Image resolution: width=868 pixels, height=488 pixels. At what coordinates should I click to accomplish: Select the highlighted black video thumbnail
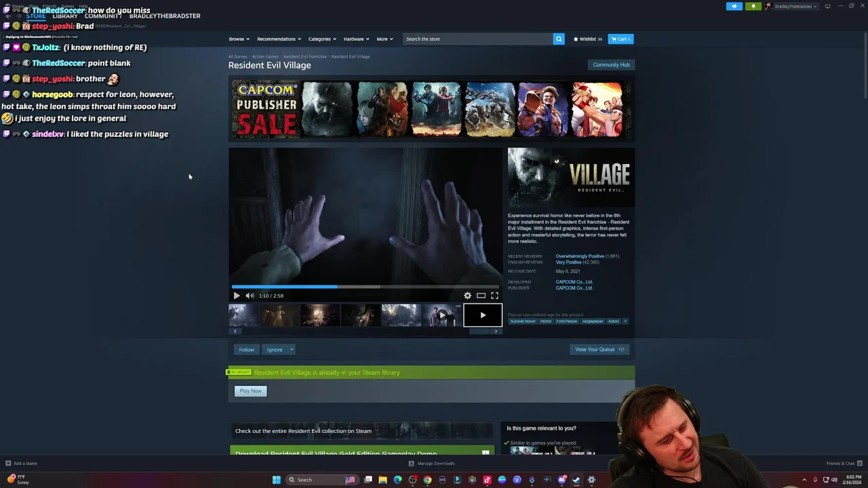point(483,315)
